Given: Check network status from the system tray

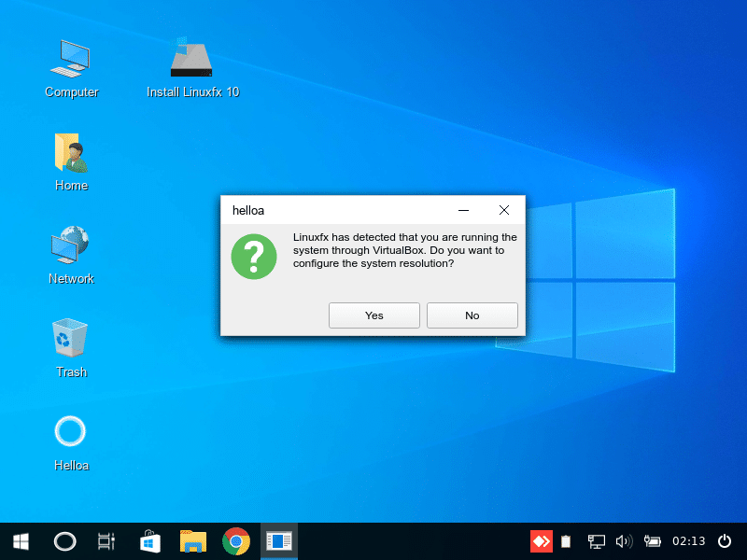Looking at the screenshot, I should coord(595,540).
